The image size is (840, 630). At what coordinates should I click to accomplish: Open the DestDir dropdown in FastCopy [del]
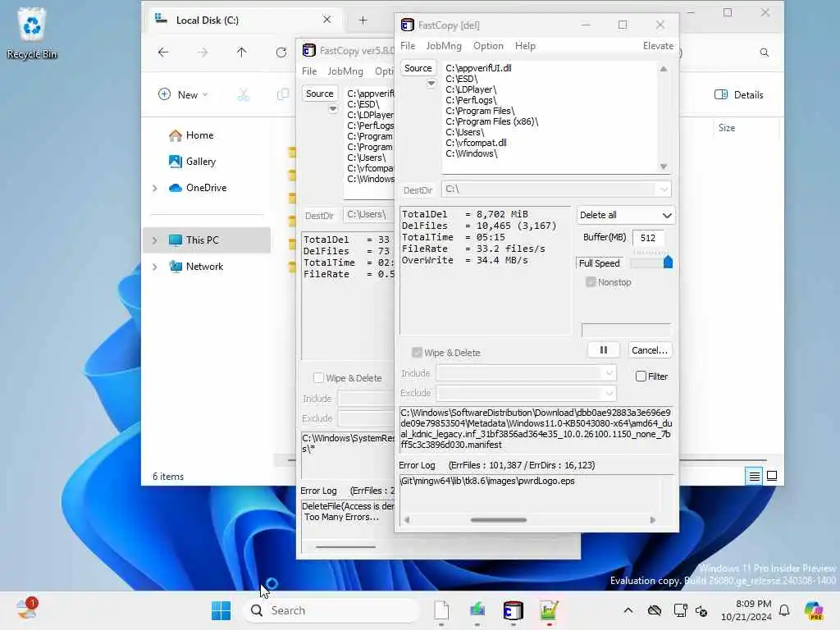(664, 189)
